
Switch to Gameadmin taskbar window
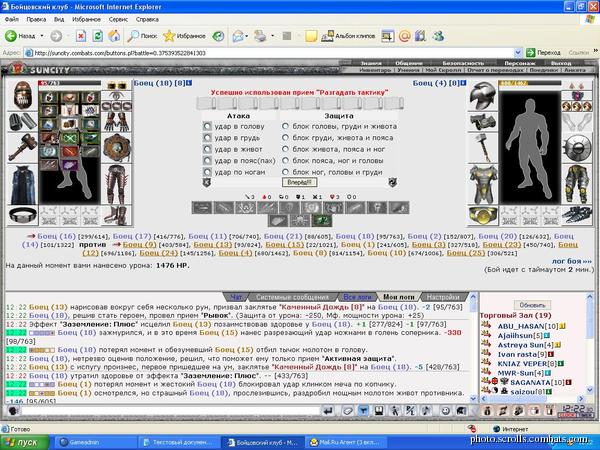(x=95, y=442)
